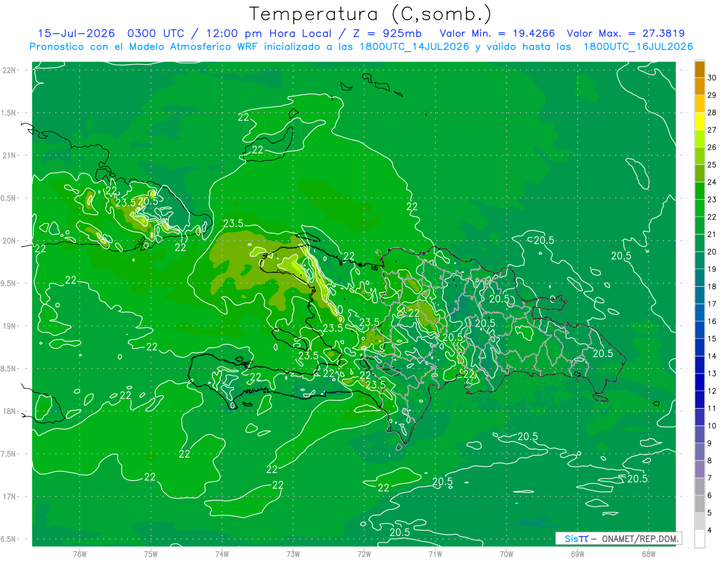Click the '74W' longitude axis label

(x=221, y=554)
